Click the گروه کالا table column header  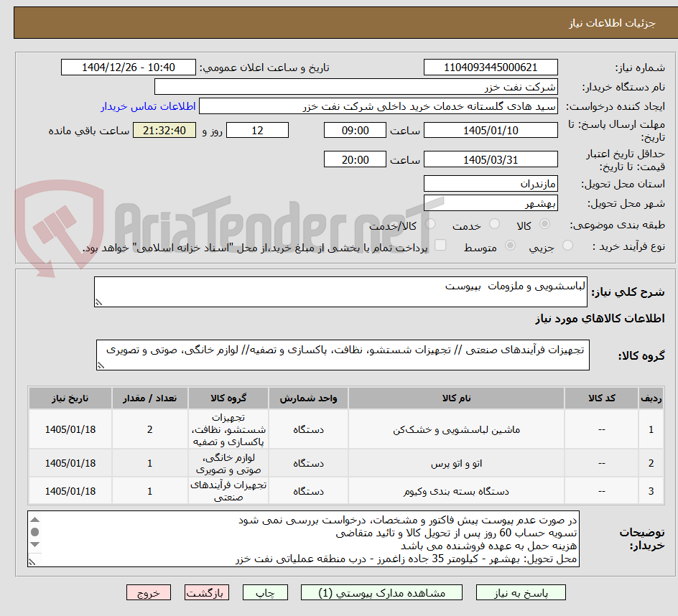point(228,398)
